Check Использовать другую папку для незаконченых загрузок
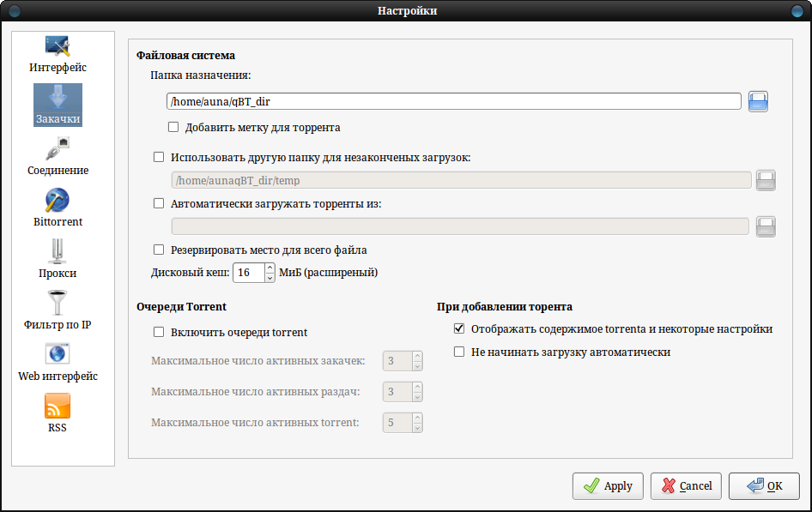Screen dimensions: 812x512 [159, 157]
